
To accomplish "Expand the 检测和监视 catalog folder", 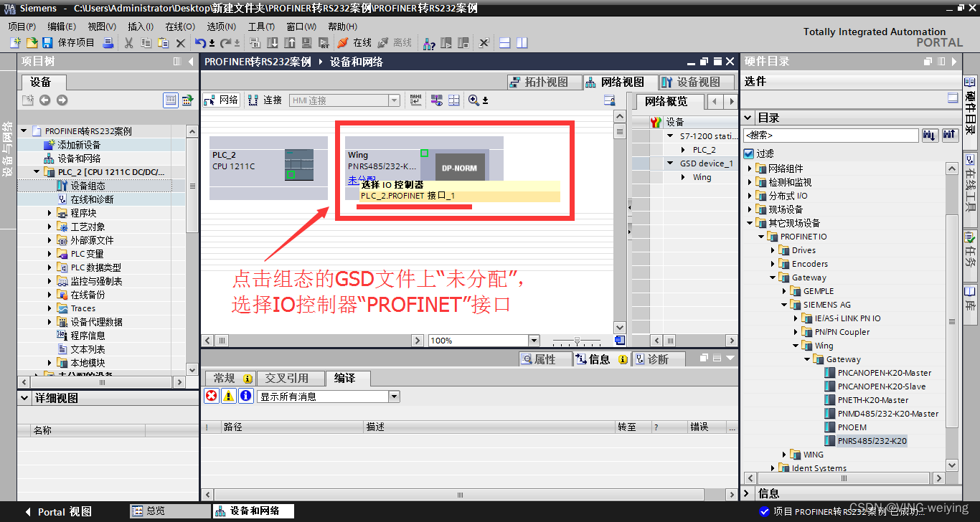I will pos(751,182).
